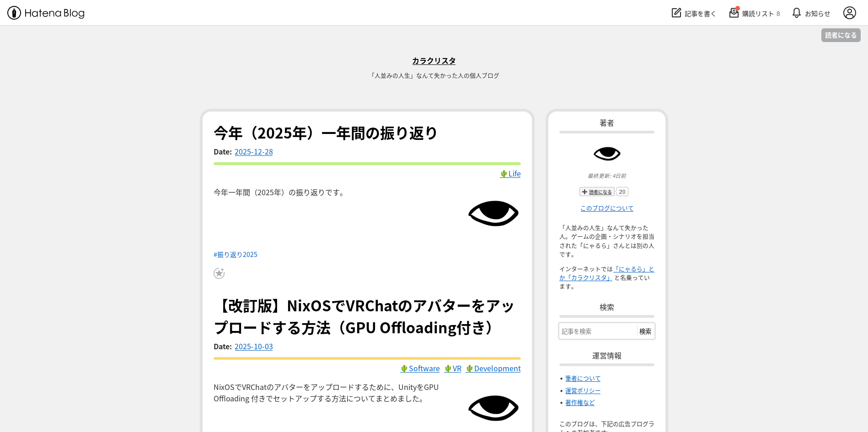Submit the article search with 検索 button
The image size is (868, 432).
pyautogui.click(x=645, y=331)
